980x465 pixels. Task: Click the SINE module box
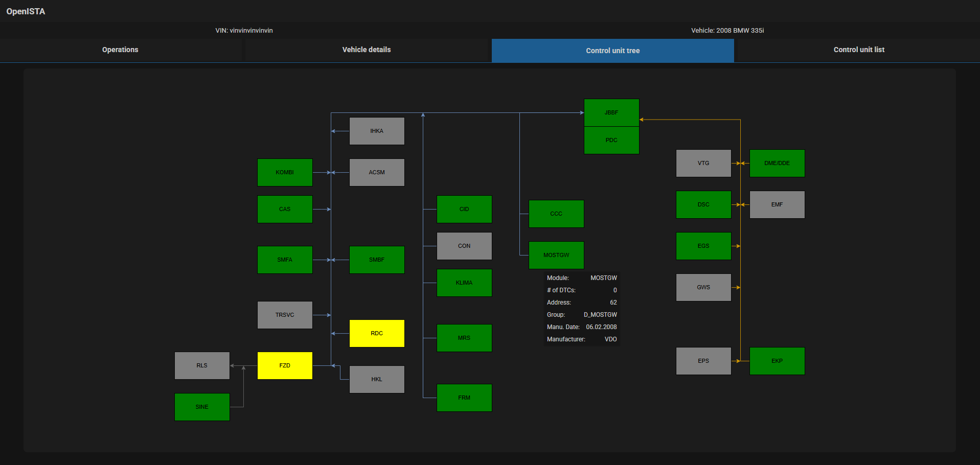[x=202, y=407]
